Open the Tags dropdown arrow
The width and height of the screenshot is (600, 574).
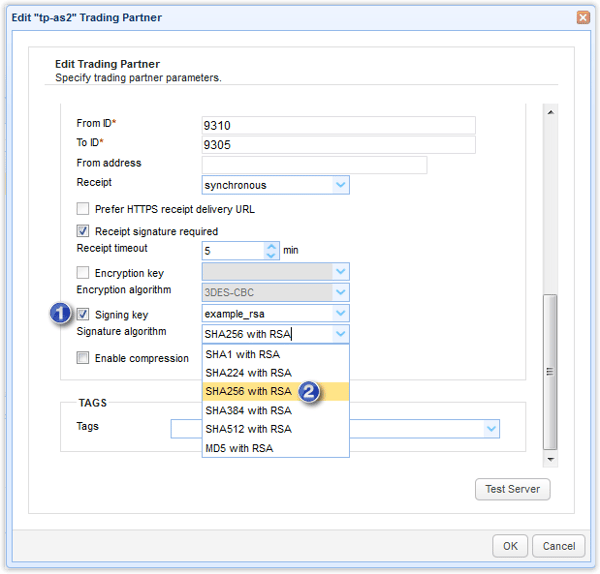pos(490,428)
